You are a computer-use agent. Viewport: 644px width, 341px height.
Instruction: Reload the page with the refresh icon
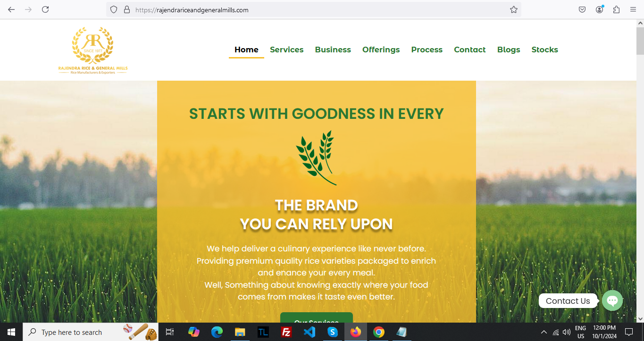point(45,9)
